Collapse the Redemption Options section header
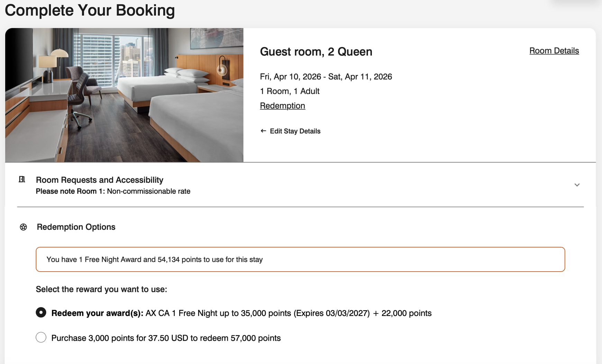The width and height of the screenshot is (602, 364). point(76,227)
